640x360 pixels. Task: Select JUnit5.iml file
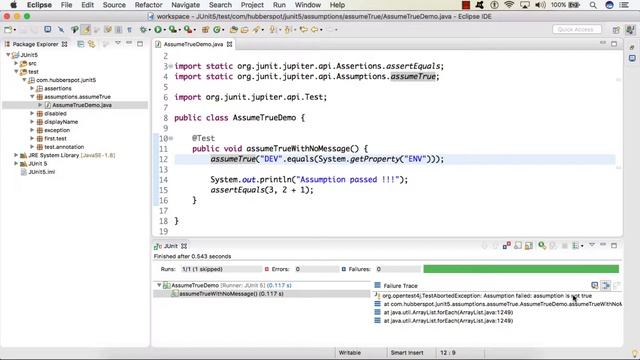coord(41,172)
